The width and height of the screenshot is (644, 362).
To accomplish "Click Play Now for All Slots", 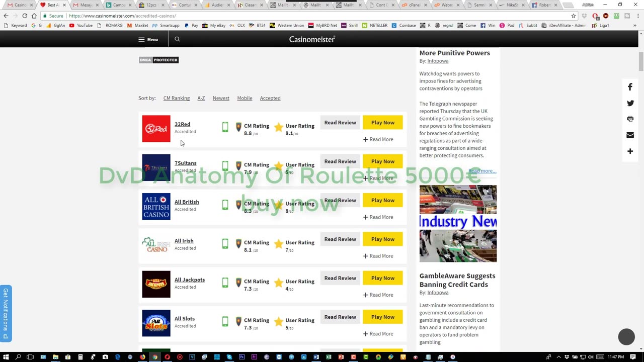I will tap(383, 317).
